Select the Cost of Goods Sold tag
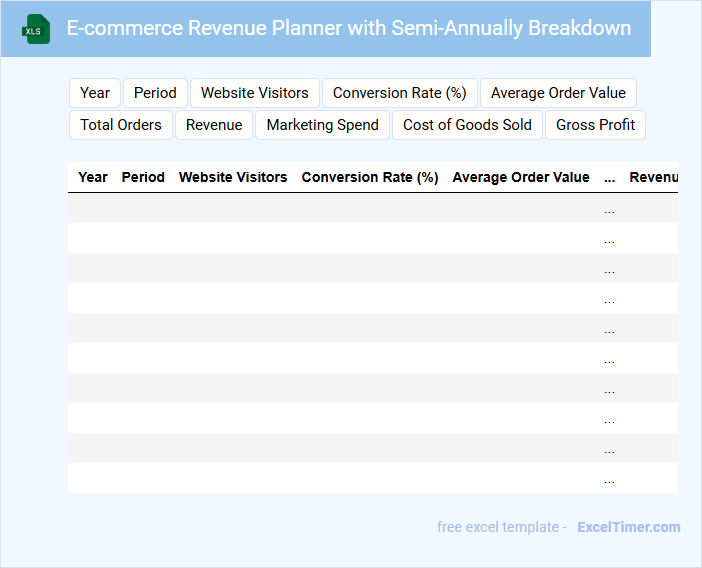 (467, 125)
